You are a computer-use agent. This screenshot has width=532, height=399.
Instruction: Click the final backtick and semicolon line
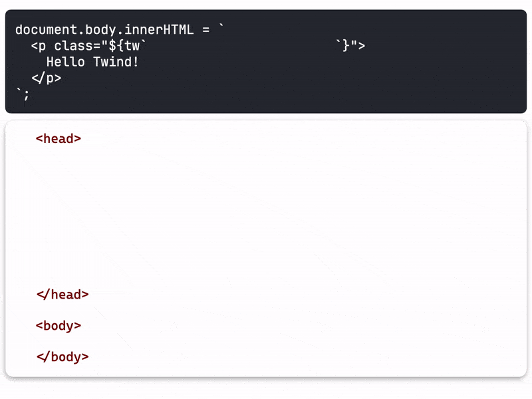[x=23, y=94]
